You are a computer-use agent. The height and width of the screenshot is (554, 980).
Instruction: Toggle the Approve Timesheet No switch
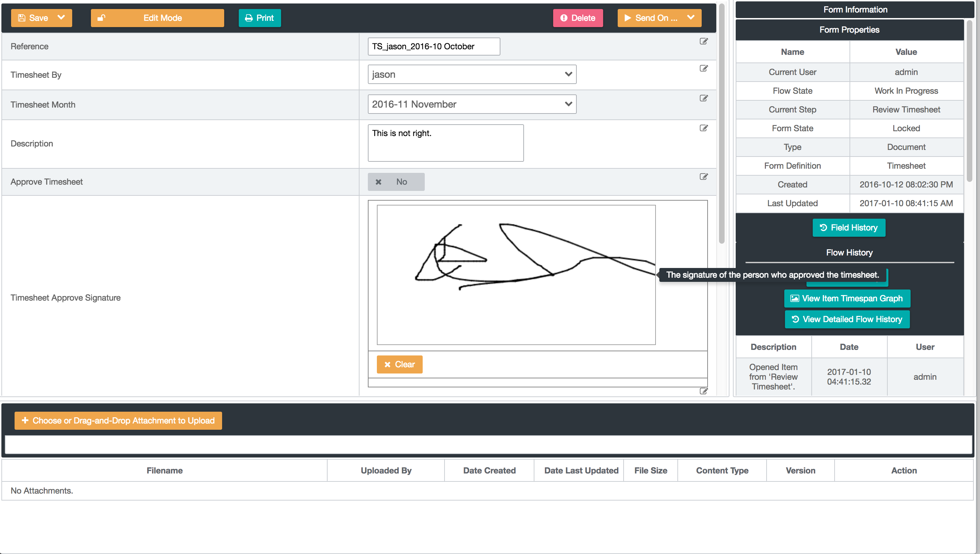[x=396, y=182]
